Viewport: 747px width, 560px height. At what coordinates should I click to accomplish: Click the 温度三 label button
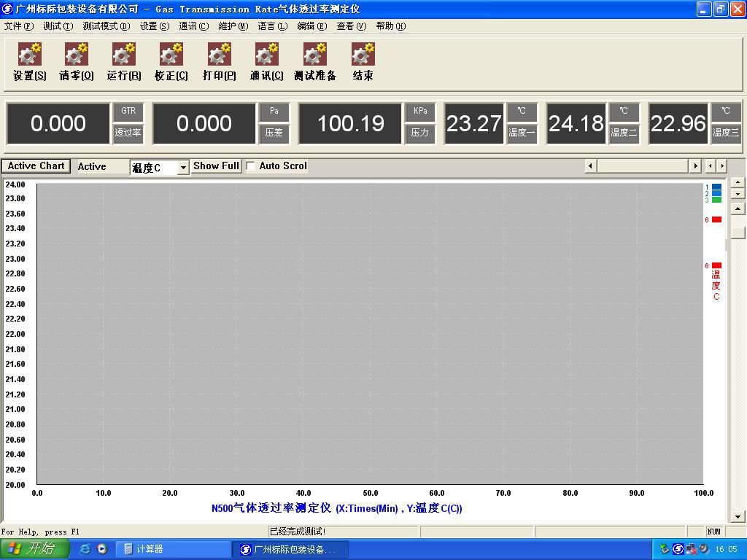726,133
